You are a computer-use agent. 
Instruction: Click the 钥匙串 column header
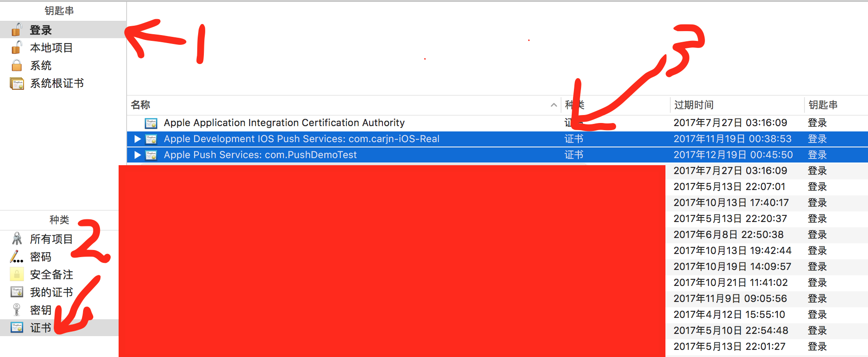(823, 105)
